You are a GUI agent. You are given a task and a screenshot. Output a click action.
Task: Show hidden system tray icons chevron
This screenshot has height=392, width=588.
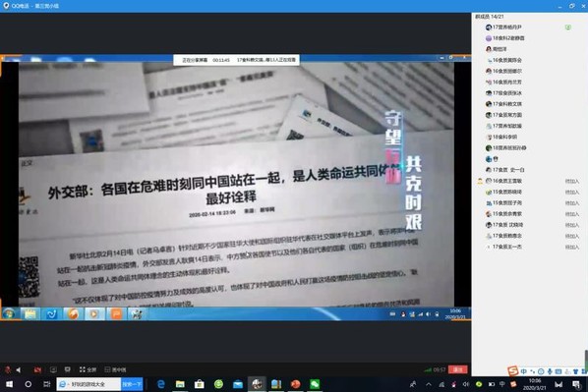429,384
